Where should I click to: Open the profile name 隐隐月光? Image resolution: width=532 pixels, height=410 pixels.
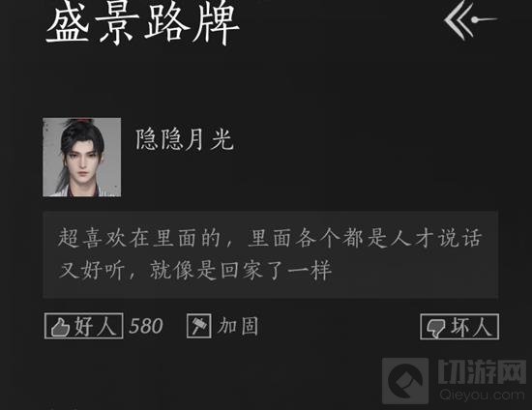(x=185, y=139)
